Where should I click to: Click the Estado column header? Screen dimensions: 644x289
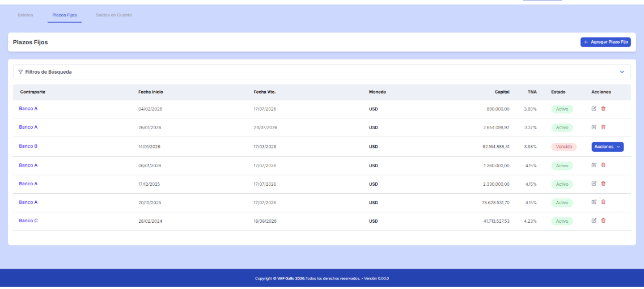click(558, 92)
